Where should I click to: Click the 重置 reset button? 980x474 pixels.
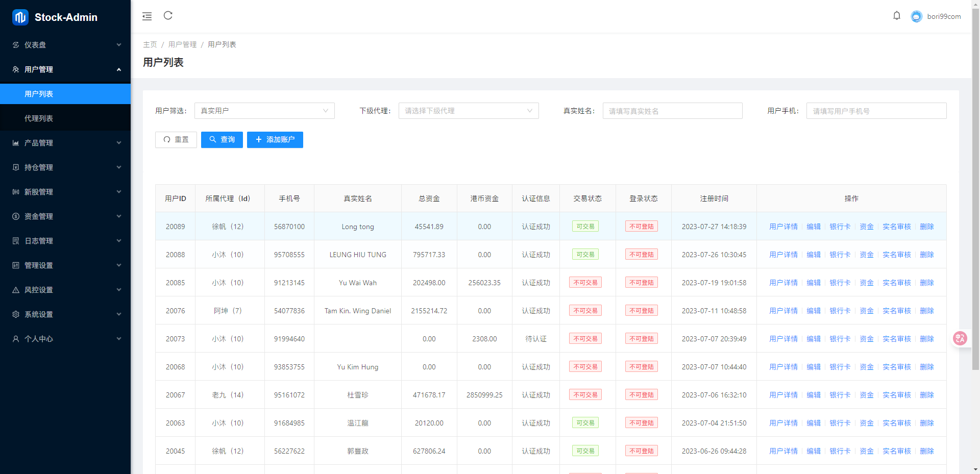point(176,140)
